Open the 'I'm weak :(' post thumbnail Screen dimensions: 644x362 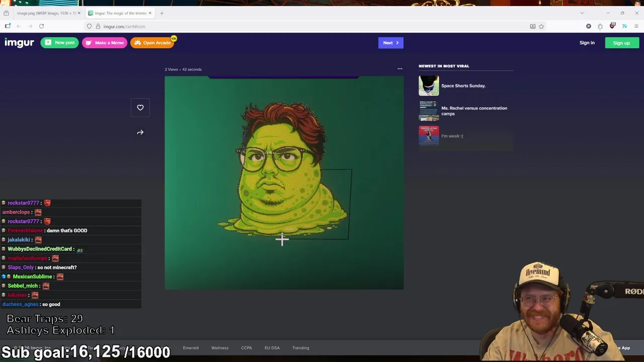429,136
